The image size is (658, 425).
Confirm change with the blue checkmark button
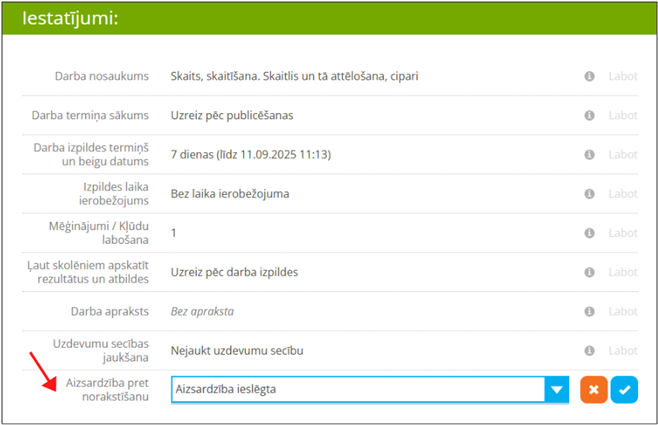[625, 389]
